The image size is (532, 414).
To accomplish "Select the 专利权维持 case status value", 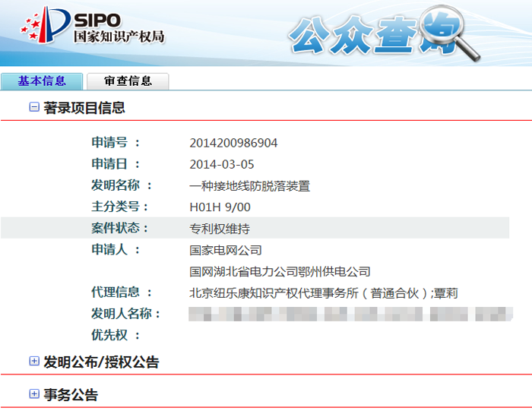I will pos(220,228).
